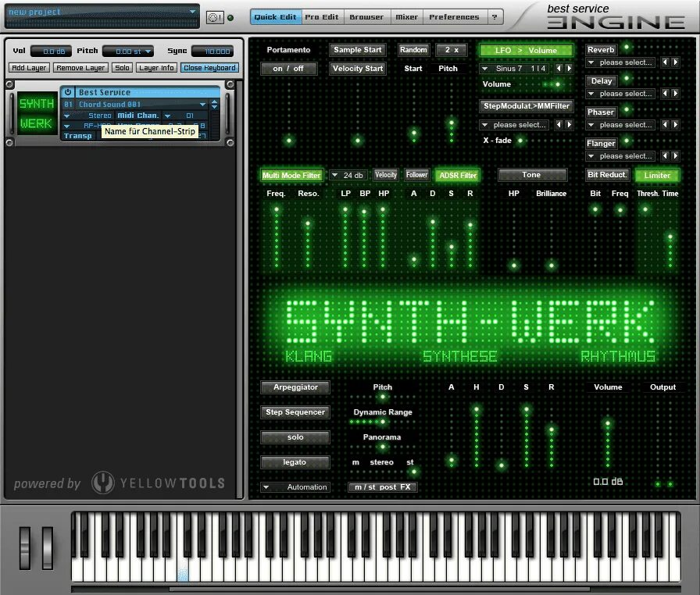The height and width of the screenshot is (595, 700).
Task: Open the Phaser please select dropdown
Action: click(x=621, y=124)
